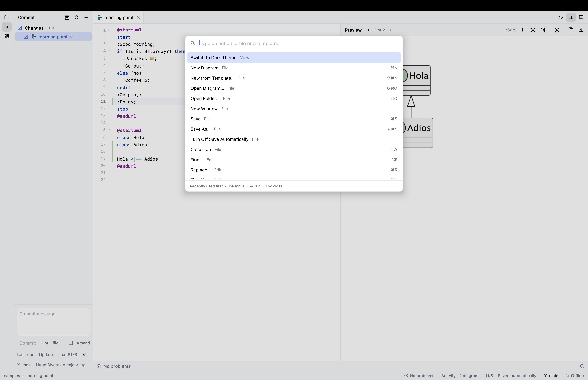Click the Offline lock status icon

[x=567, y=376]
